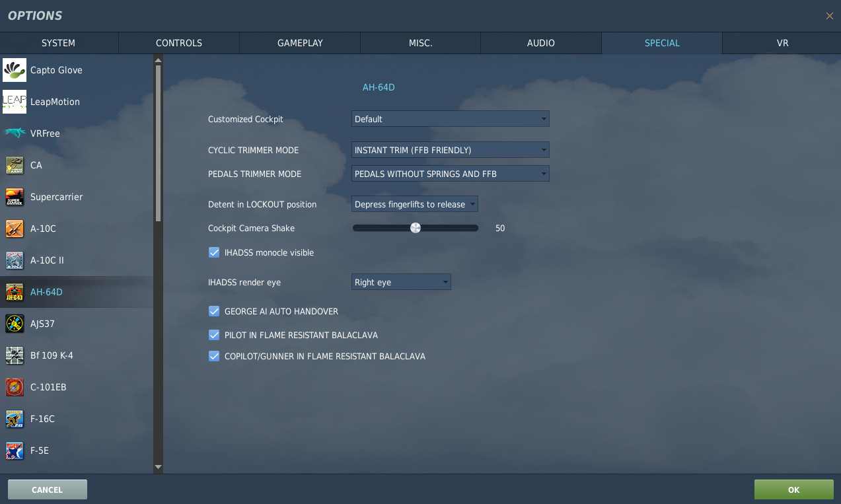Uncheck COPILOT/GUNNER IN FLAME RESISTANT BALACLAVA
The height and width of the screenshot is (504, 841).
pyautogui.click(x=214, y=356)
